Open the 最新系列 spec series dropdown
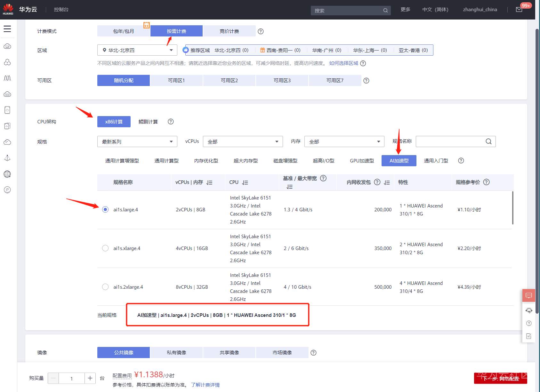 tap(137, 141)
